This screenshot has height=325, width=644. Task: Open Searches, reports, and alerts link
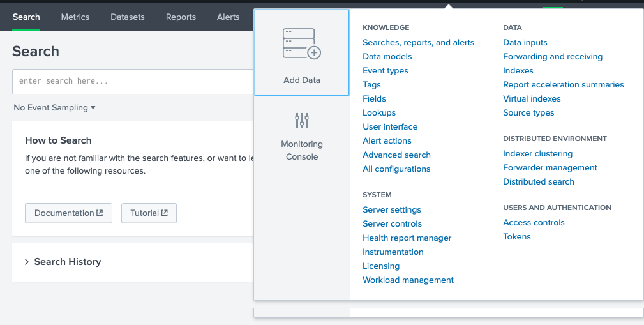coord(418,43)
